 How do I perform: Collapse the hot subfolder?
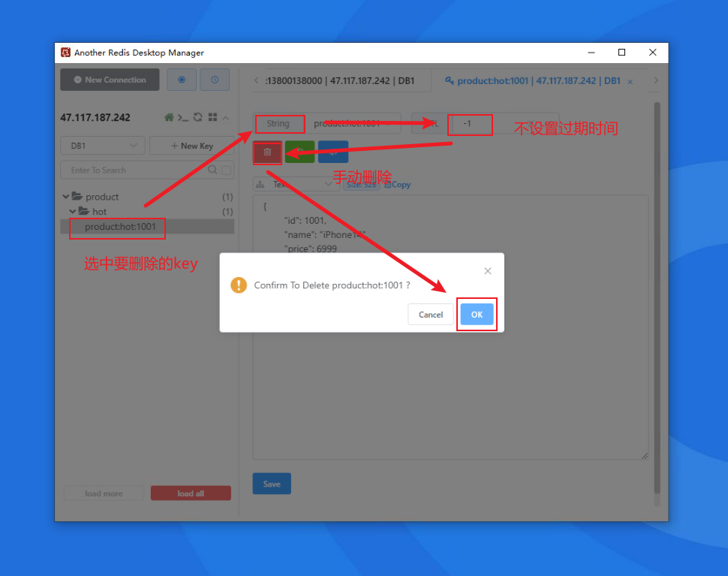[73, 211]
